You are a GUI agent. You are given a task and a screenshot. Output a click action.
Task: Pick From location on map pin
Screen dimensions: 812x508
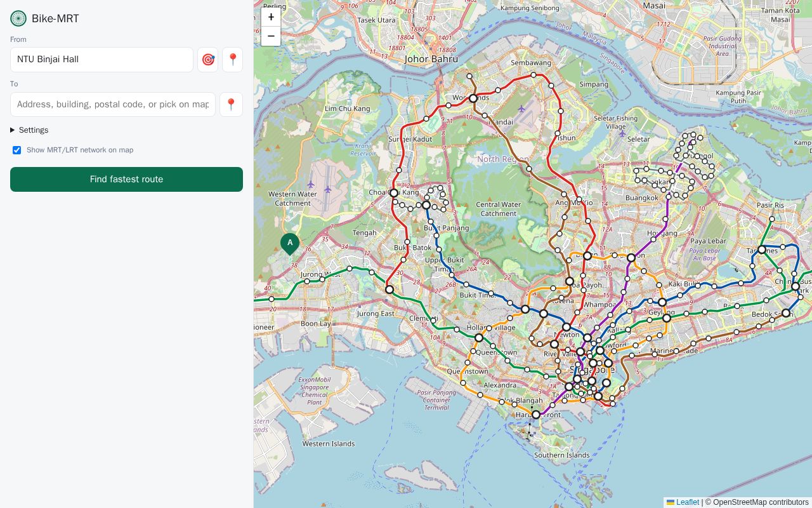click(233, 60)
